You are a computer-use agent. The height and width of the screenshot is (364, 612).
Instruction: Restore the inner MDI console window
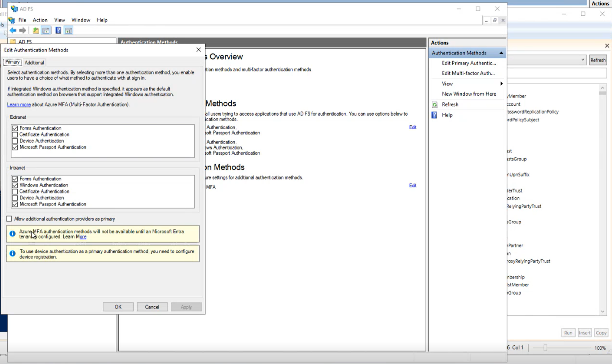[x=494, y=20]
